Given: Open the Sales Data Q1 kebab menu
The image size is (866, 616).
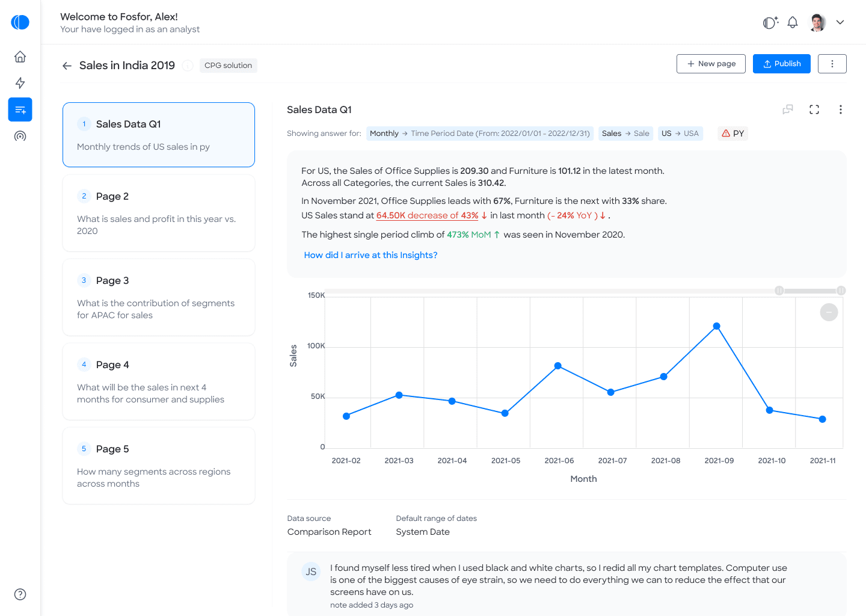Looking at the screenshot, I should [840, 109].
